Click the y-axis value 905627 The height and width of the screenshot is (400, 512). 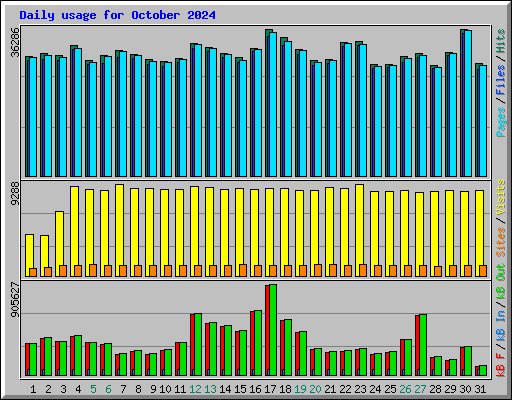[15, 300]
